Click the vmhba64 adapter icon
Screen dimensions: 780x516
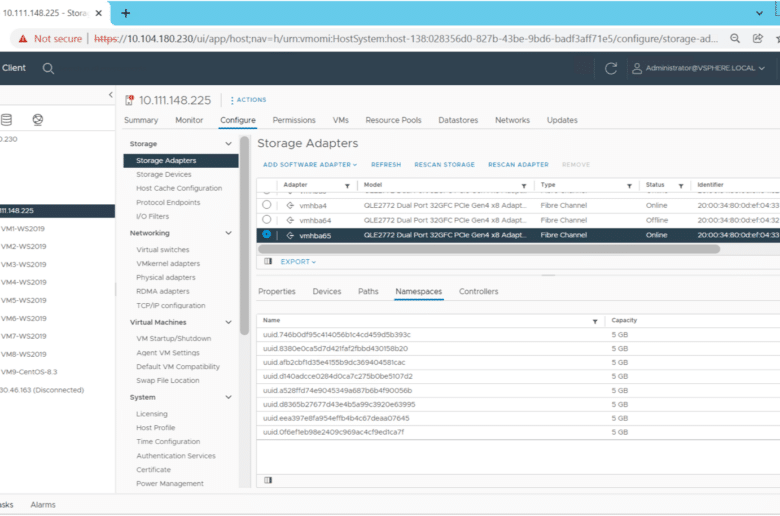click(290, 220)
